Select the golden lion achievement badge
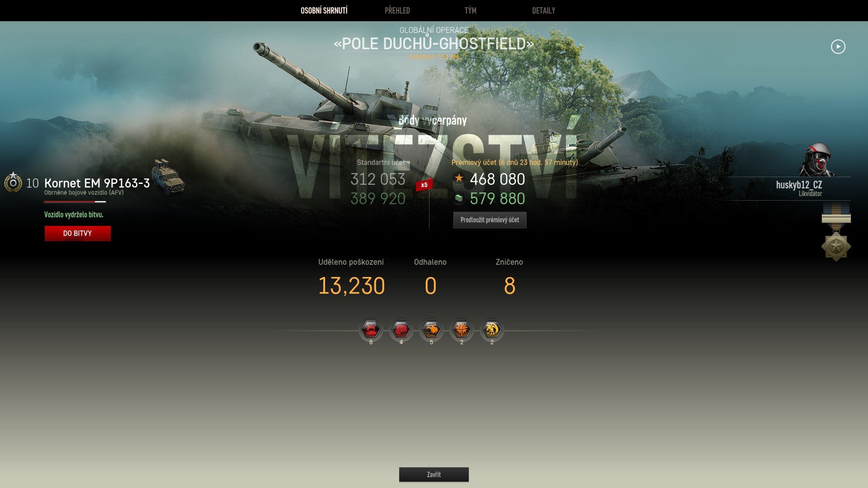868x488 pixels. click(x=492, y=330)
